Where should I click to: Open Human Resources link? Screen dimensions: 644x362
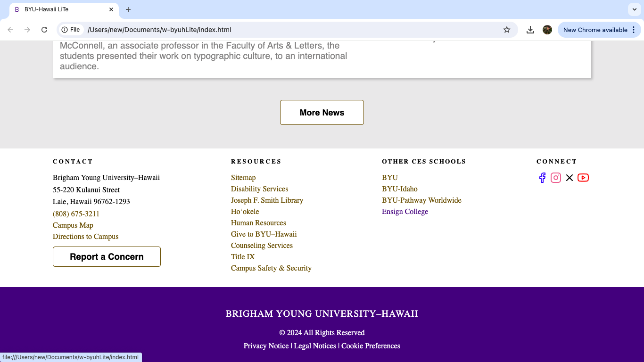258,223
